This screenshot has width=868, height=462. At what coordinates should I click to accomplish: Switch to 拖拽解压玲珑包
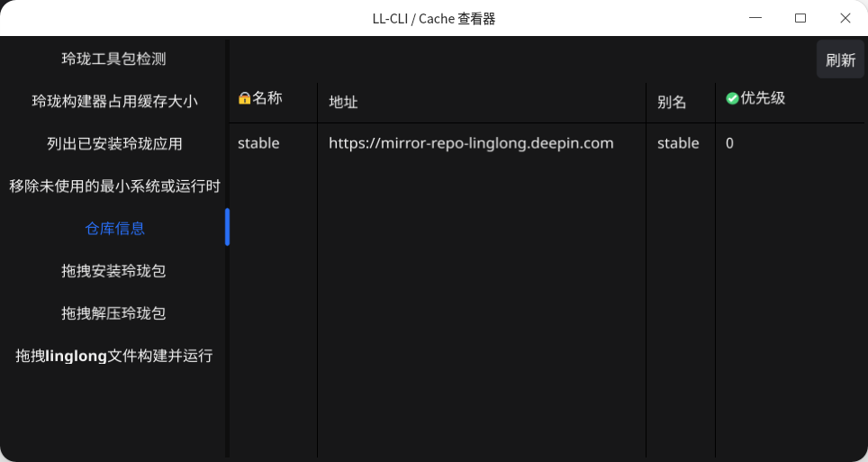click(x=114, y=313)
